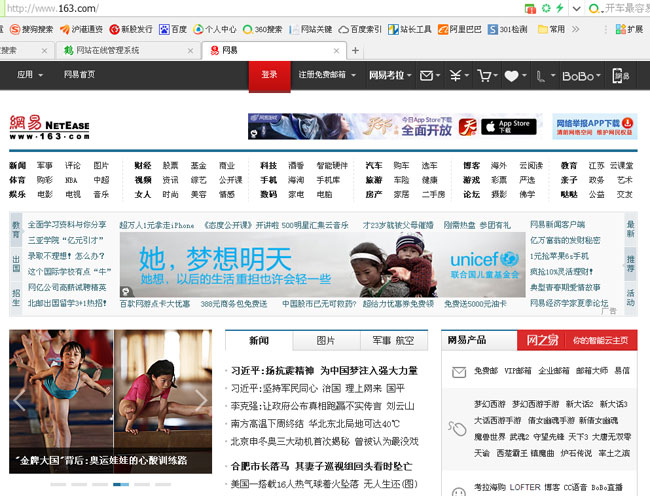650x496 pixels.
Task: Select the 推荐 side tab
Action: click(x=630, y=264)
